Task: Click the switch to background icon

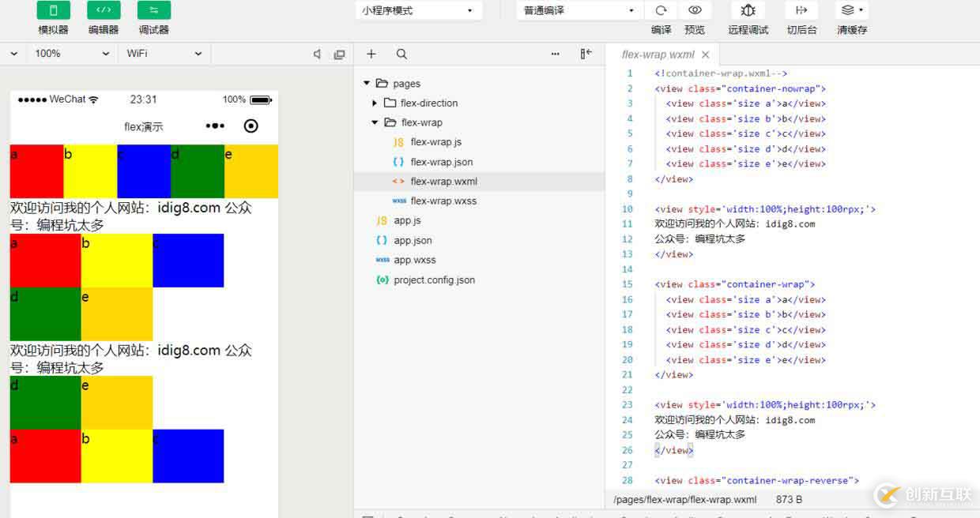Action: click(x=801, y=10)
